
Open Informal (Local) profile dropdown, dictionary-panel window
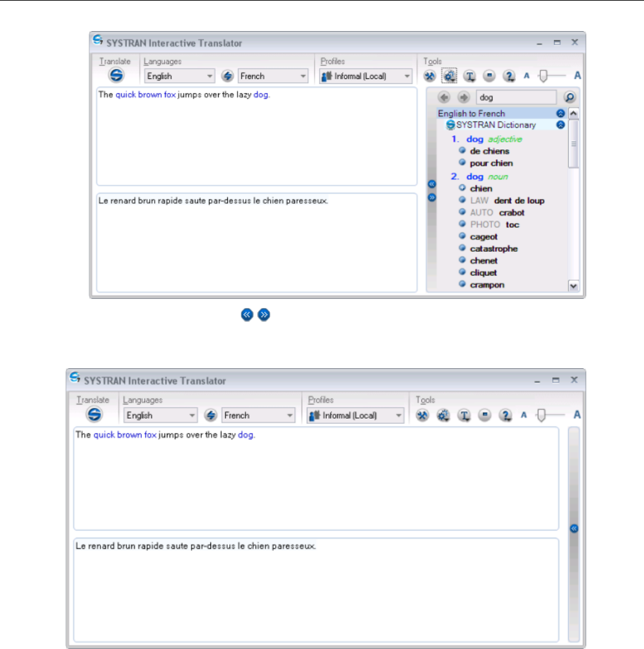coord(366,76)
